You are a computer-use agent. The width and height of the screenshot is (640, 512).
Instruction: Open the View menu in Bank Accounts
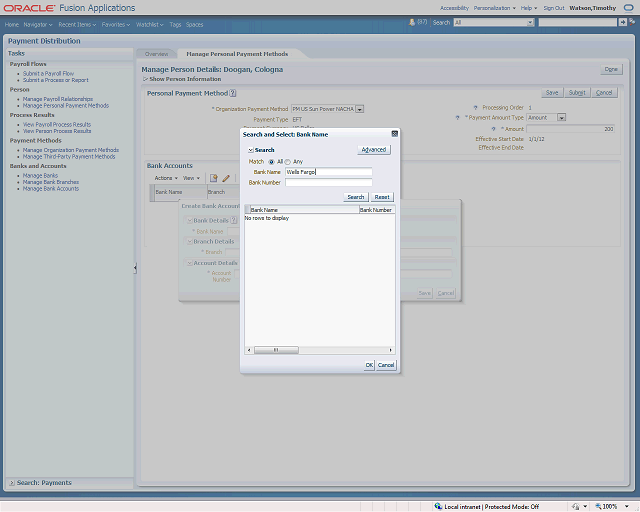(x=191, y=178)
